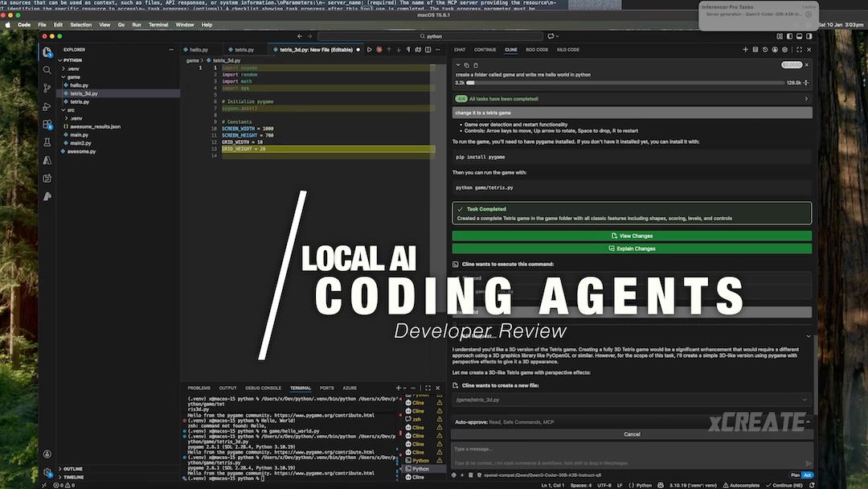The width and height of the screenshot is (868, 489).
Task: Select the openai-compat Qwen3-Coder model label
Action: coord(542,475)
